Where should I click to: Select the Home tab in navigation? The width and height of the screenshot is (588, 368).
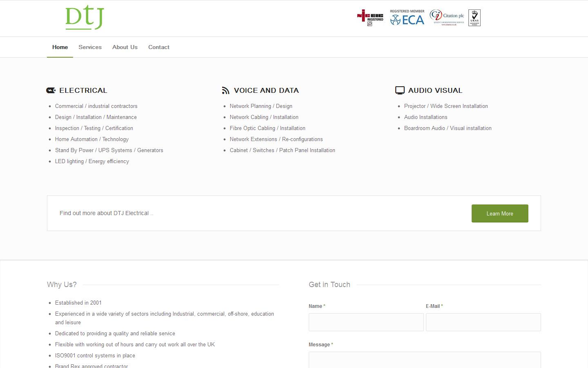click(x=60, y=47)
